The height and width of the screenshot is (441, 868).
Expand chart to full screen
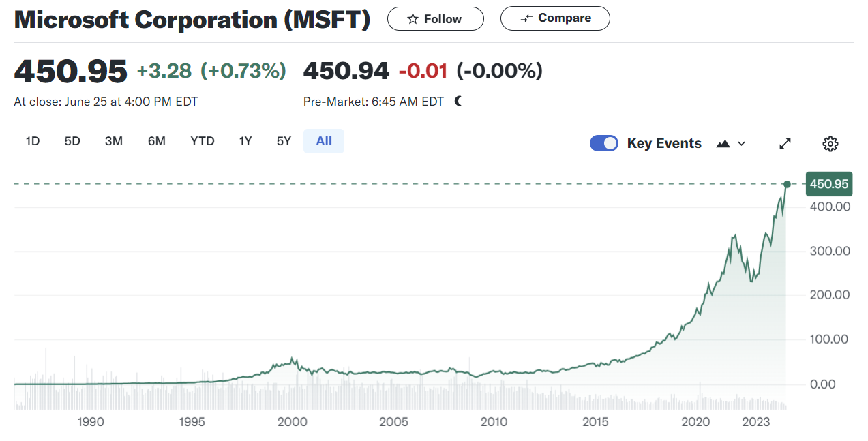point(785,143)
